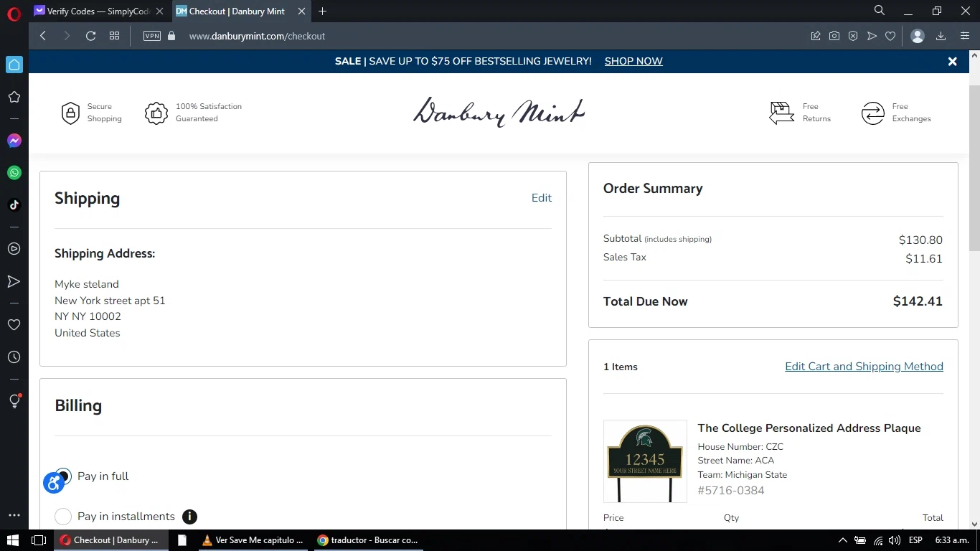This screenshot has width=980, height=551.
Task: Open the Pinboards icon in address bar
Action: pyautogui.click(x=816, y=36)
